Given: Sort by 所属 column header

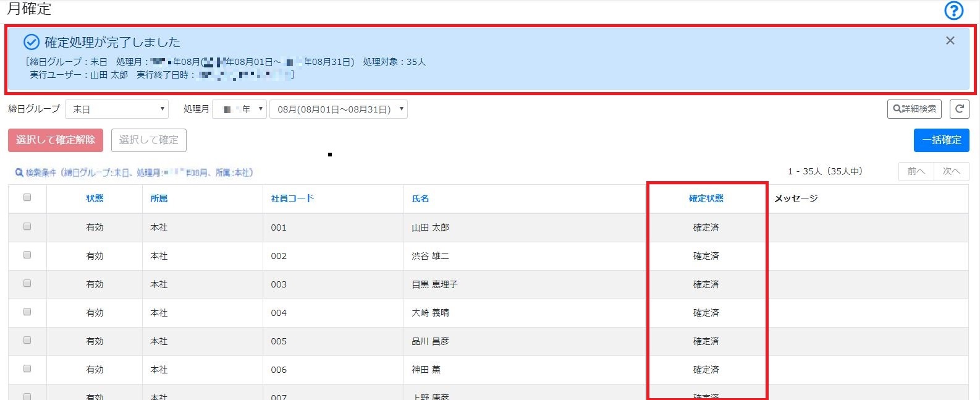Looking at the screenshot, I should (x=159, y=198).
